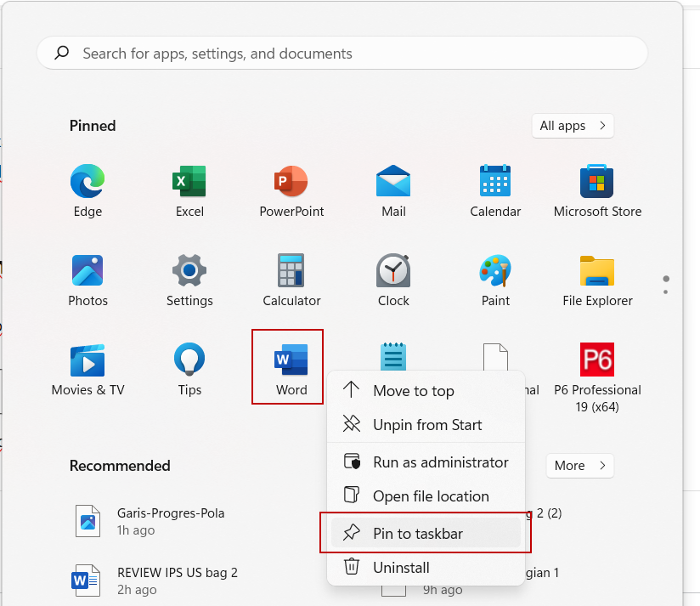700x606 pixels.
Task: Expand More recommended items
Action: (579, 466)
